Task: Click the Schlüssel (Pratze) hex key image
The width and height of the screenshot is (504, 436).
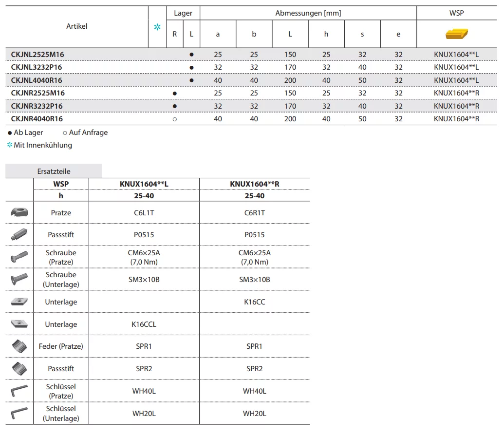Action: (19, 391)
